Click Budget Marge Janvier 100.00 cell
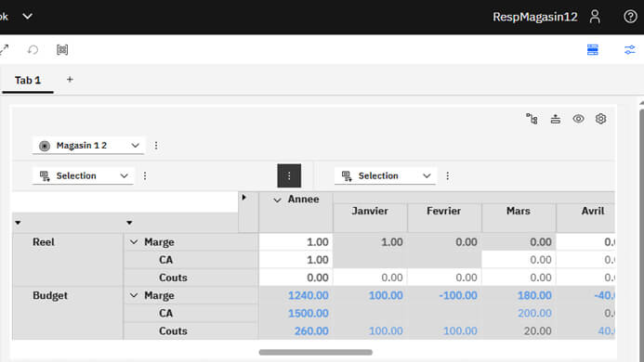 pyautogui.click(x=370, y=295)
